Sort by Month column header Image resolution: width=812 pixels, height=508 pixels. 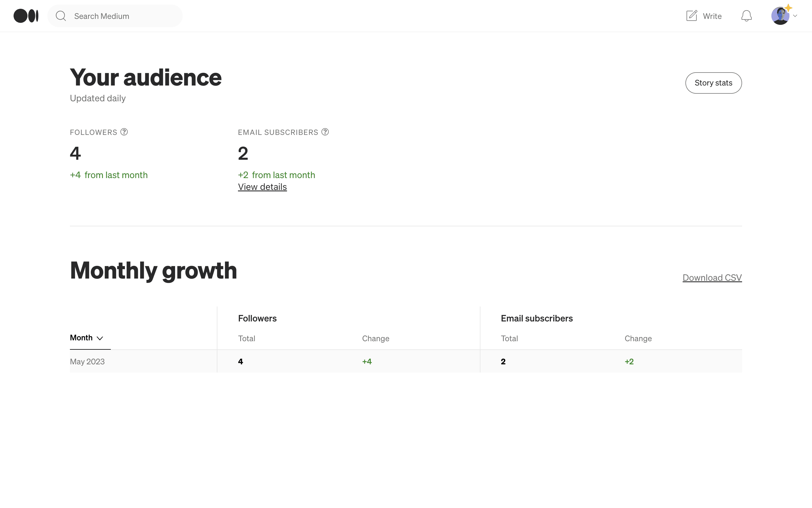(x=87, y=338)
